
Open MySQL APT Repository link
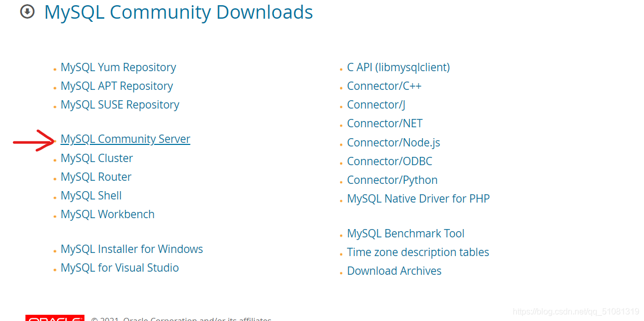tap(117, 86)
